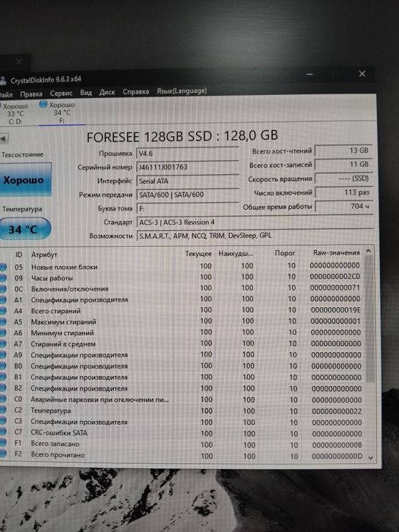Select the Максимум стираний row
The height and width of the screenshot is (532, 399).
tap(182, 321)
